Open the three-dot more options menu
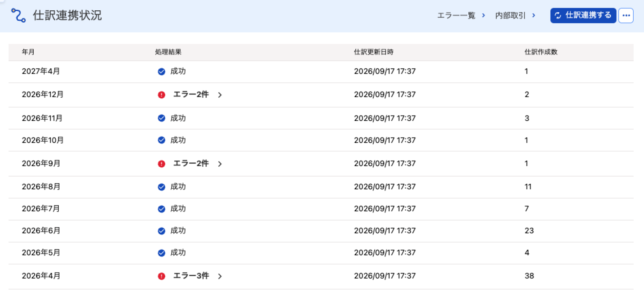Screen dimensions: 644x303 [626, 15]
